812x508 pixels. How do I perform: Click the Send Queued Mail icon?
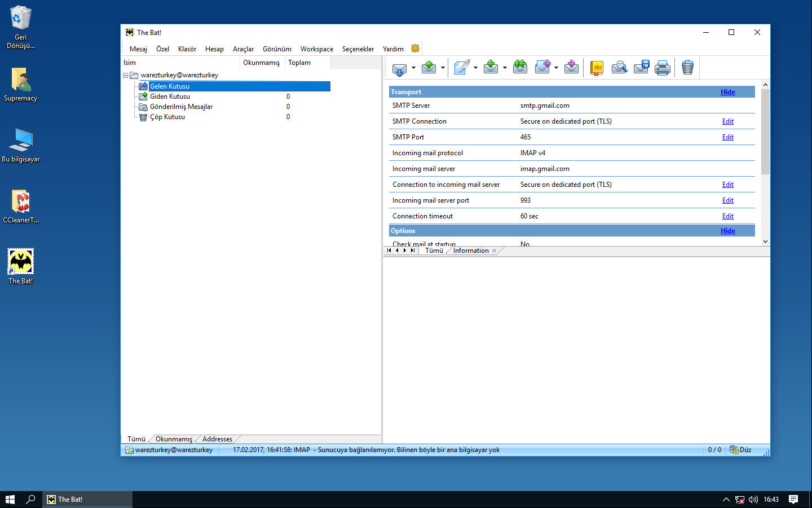[x=429, y=68]
